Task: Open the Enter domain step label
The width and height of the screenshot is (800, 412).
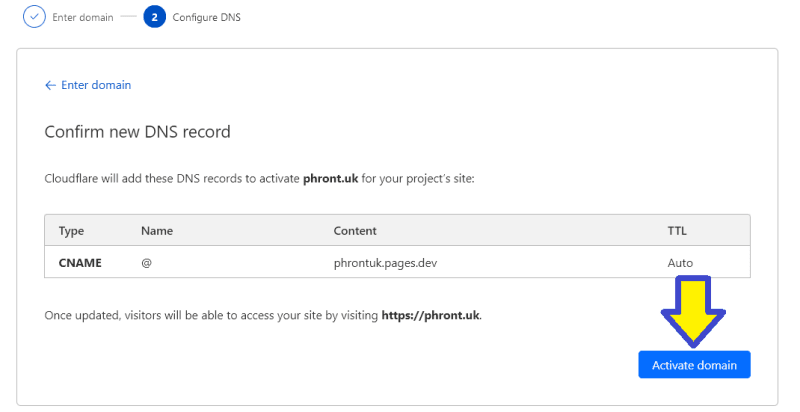Action: tap(83, 17)
